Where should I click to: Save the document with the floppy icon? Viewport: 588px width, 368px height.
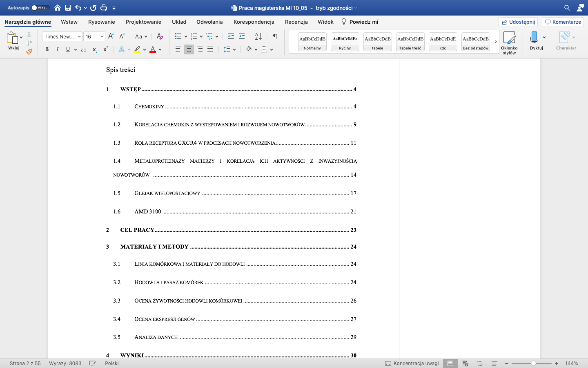[68, 8]
